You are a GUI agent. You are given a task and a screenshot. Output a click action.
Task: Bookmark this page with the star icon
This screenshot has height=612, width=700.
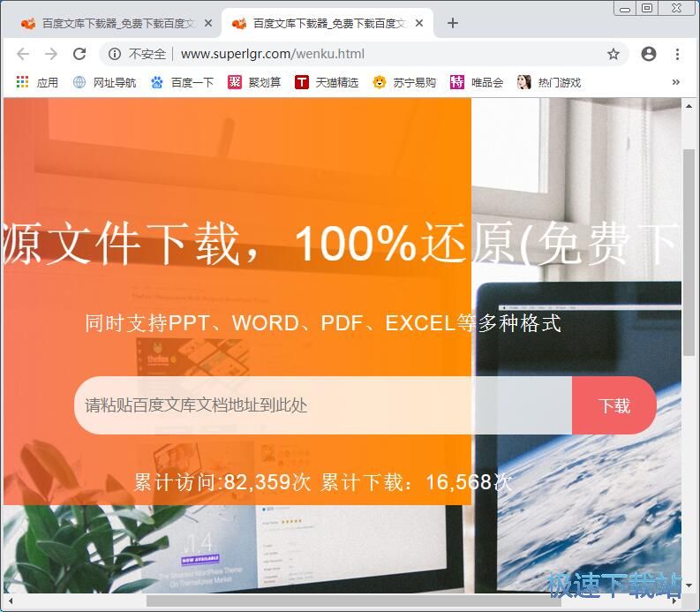coord(613,54)
